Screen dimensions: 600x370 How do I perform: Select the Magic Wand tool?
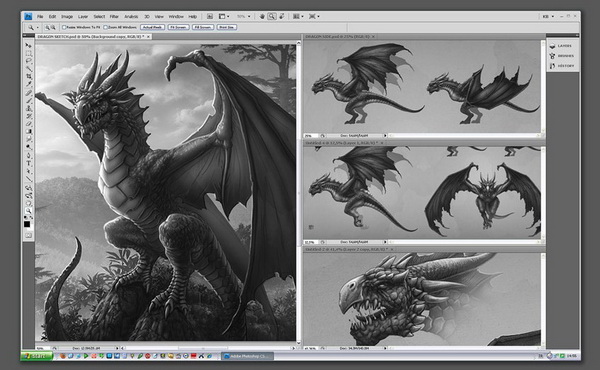(x=28, y=69)
